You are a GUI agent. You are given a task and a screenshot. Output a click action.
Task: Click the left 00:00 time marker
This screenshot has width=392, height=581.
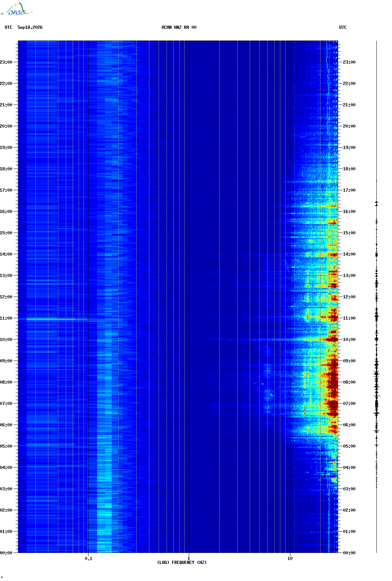coord(6,553)
